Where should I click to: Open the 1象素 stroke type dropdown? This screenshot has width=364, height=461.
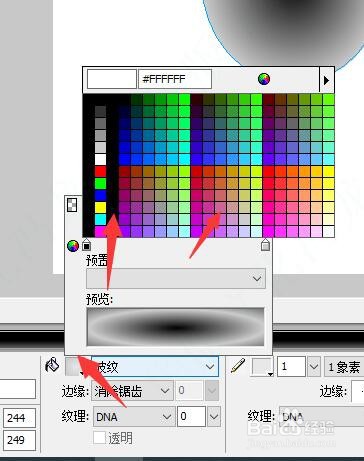(344, 367)
